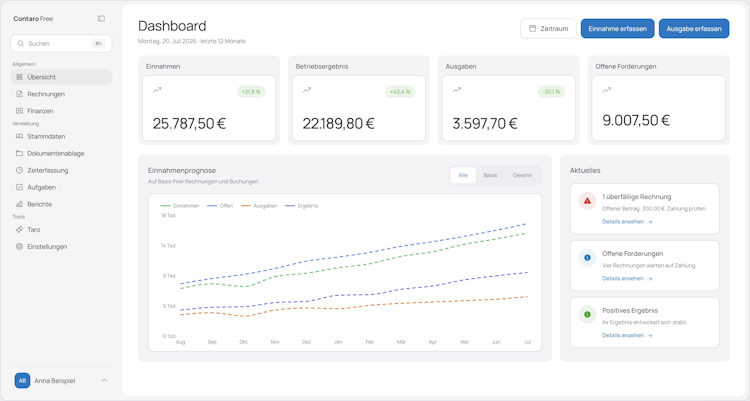Switch the forecast to the Gewinn tab

(522, 175)
